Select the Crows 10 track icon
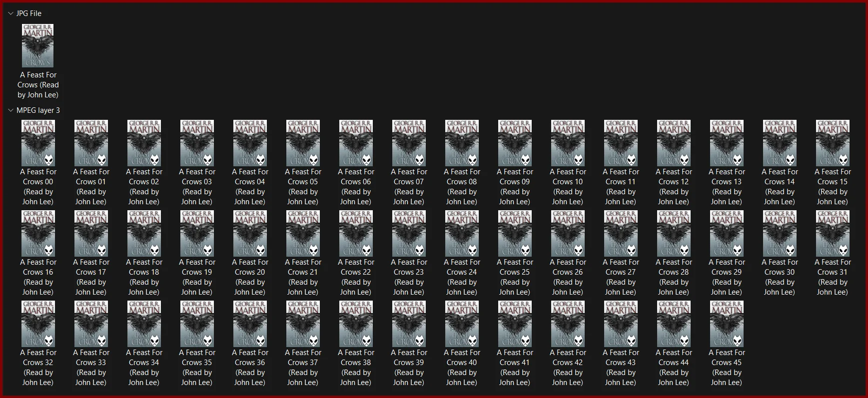Screen dimensions: 868x398 568,143
